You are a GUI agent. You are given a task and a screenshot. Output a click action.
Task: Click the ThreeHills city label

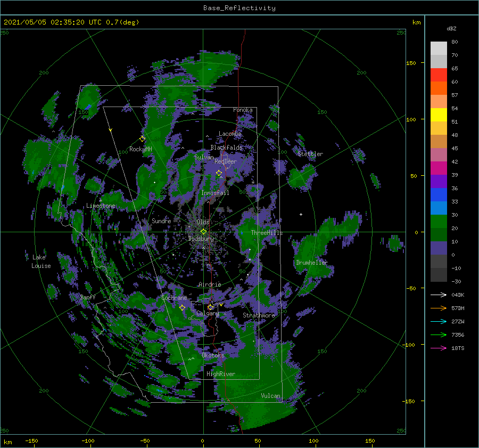(x=267, y=233)
